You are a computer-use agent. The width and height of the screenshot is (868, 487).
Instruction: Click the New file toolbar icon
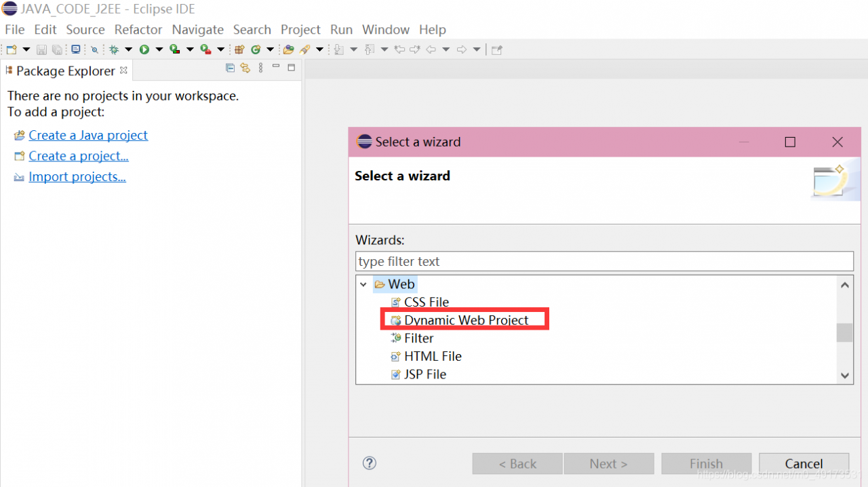[x=12, y=50]
